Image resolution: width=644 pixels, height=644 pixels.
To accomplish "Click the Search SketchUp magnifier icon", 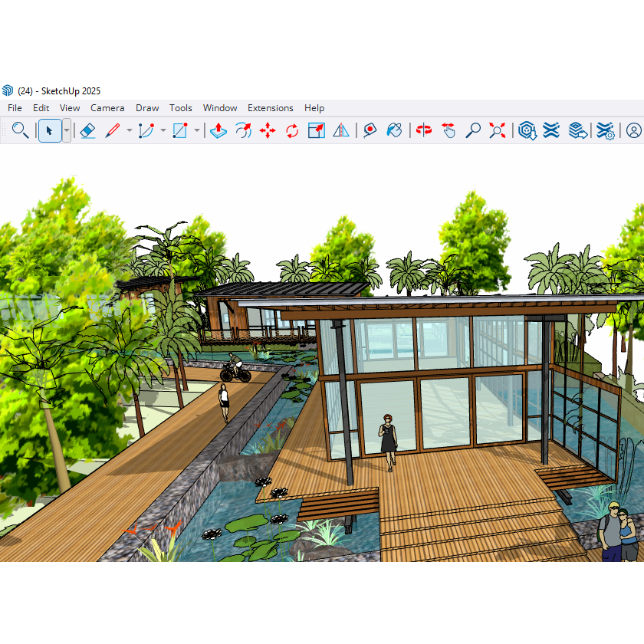I will [x=20, y=130].
